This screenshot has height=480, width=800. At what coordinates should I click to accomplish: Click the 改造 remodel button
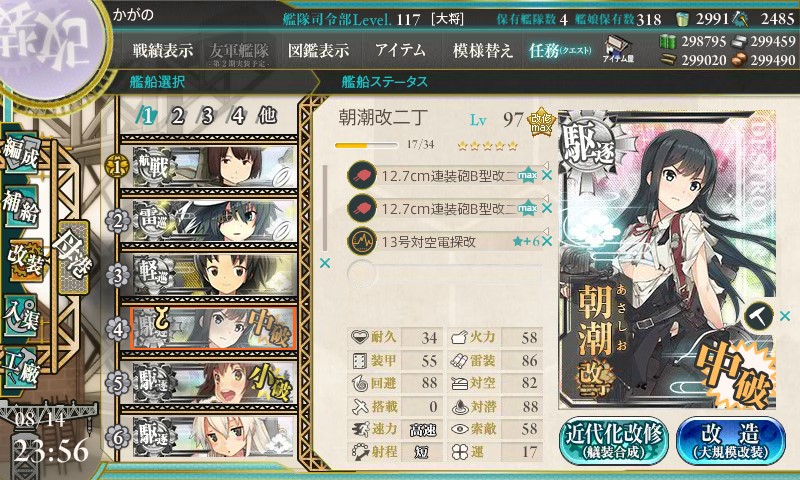731,441
